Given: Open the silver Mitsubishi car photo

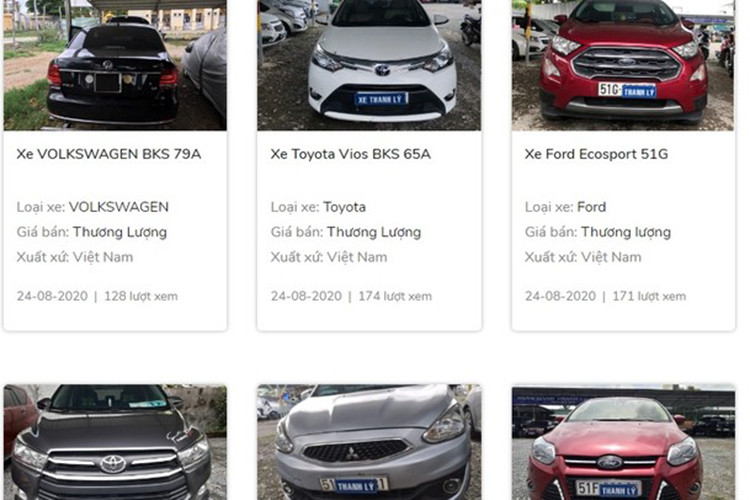Looking at the screenshot, I should coord(369,442).
